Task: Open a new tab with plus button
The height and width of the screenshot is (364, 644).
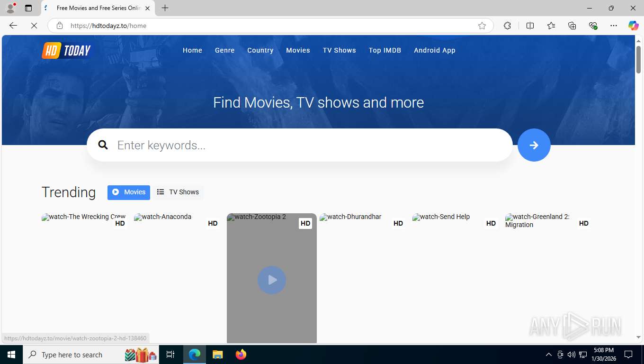Action: coord(165,8)
